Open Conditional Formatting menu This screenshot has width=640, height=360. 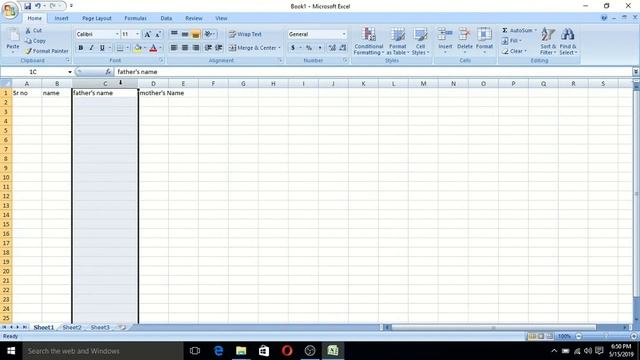[369, 41]
